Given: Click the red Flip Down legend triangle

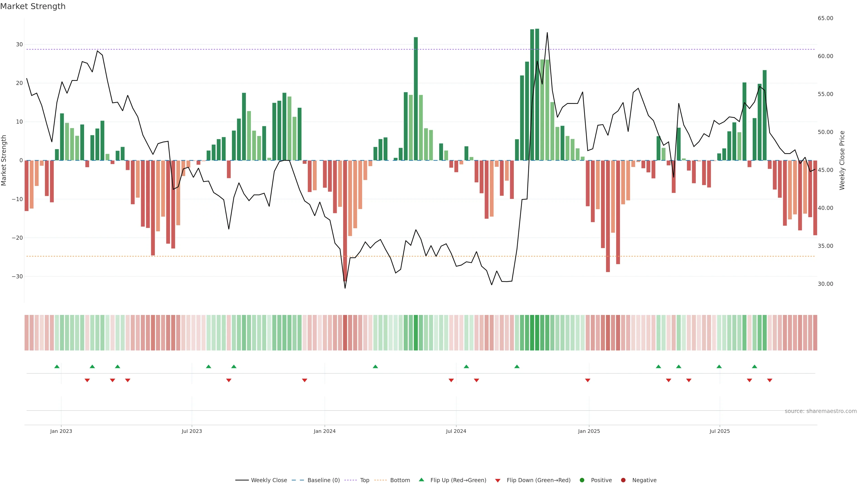Looking at the screenshot, I should pos(498,481).
